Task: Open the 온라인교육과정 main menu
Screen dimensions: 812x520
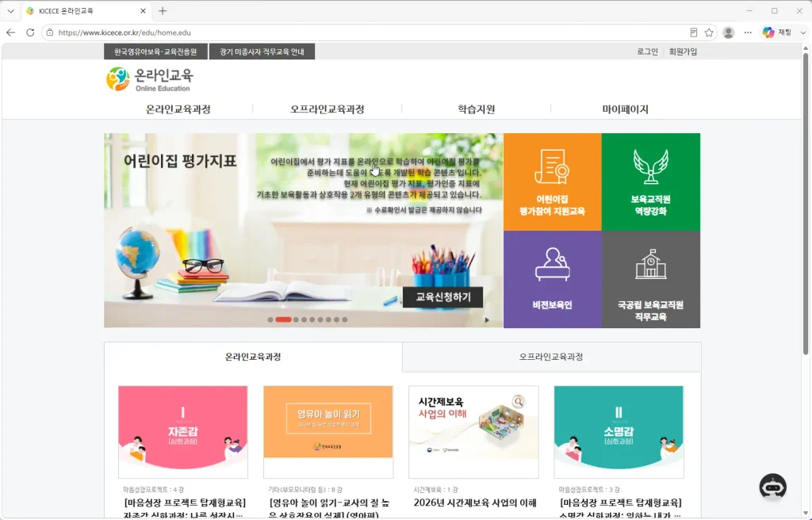Action: pos(178,109)
